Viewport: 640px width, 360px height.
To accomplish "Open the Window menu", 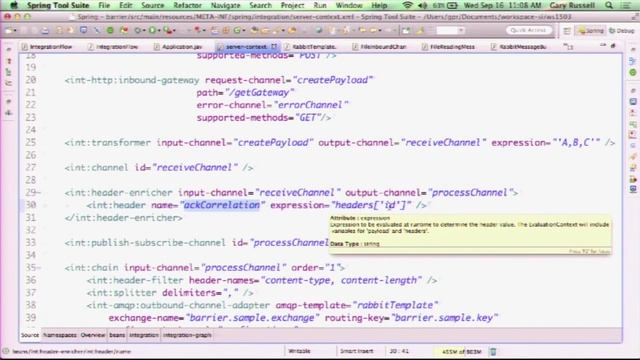I will pyautogui.click(x=349, y=5).
